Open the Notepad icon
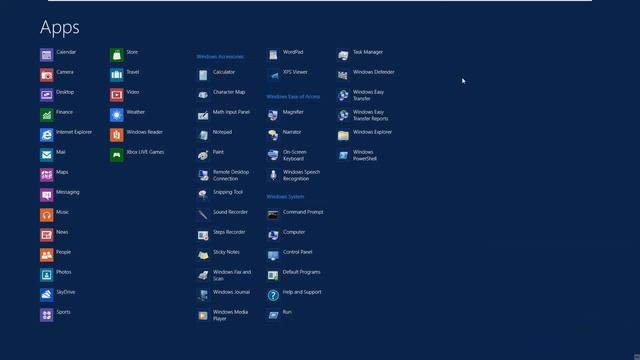 click(x=203, y=135)
